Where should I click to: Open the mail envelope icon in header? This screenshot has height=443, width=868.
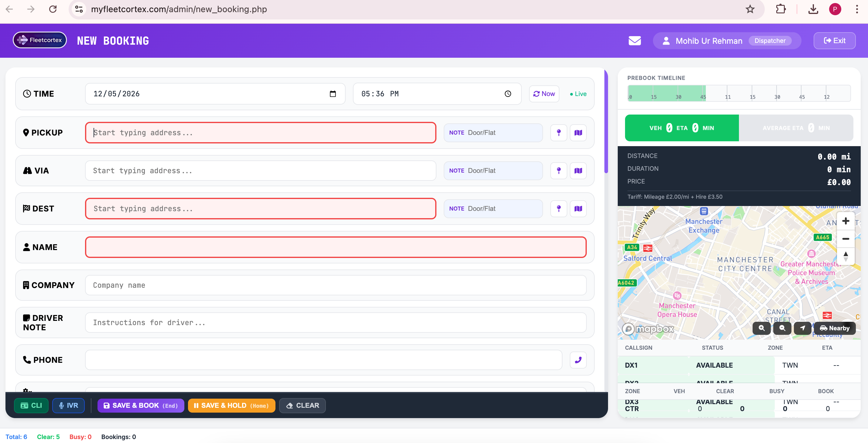tap(634, 41)
